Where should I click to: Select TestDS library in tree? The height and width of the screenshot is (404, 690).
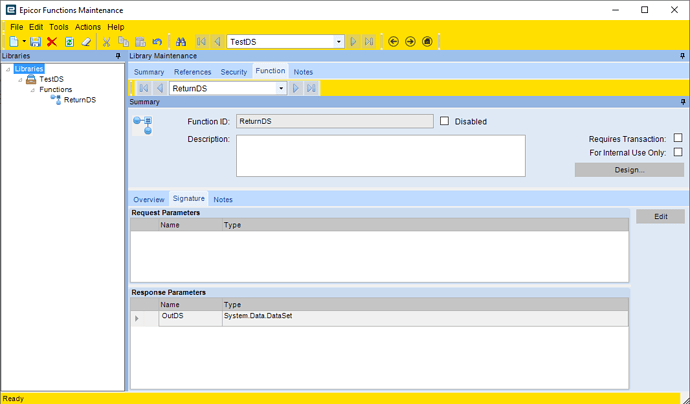[x=51, y=79]
